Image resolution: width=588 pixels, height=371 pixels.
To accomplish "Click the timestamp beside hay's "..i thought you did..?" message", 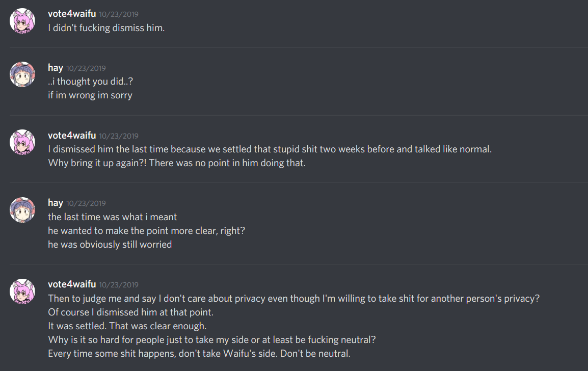I will coord(86,68).
